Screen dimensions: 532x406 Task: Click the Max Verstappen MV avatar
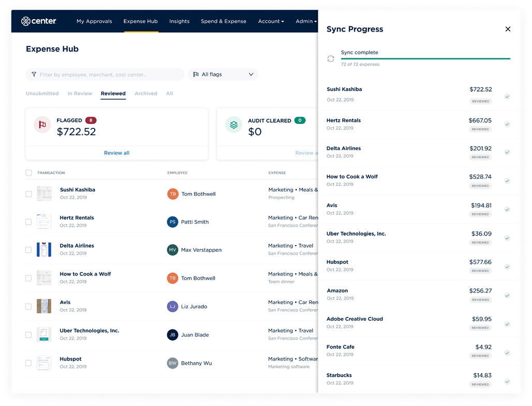tap(173, 250)
